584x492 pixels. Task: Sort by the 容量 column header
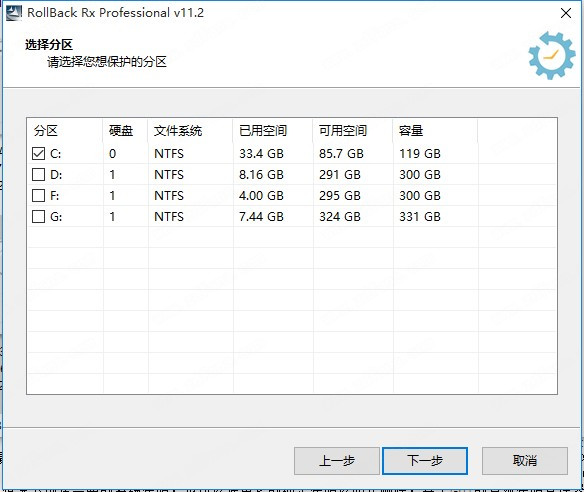[435, 131]
